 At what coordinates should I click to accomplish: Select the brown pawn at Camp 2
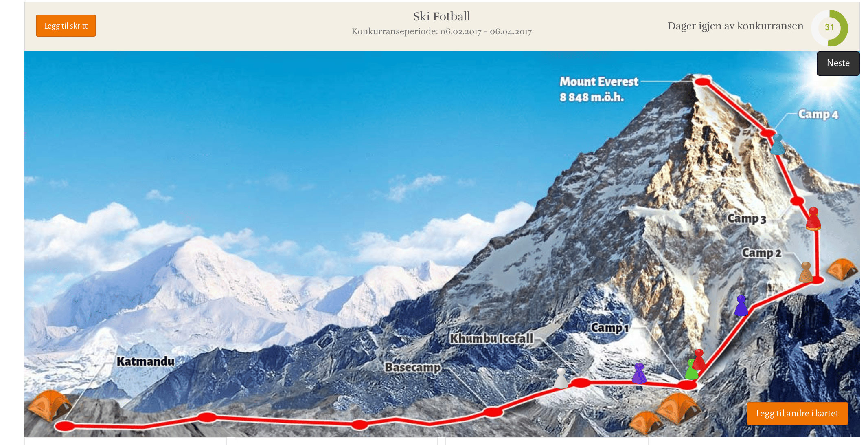click(x=806, y=272)
